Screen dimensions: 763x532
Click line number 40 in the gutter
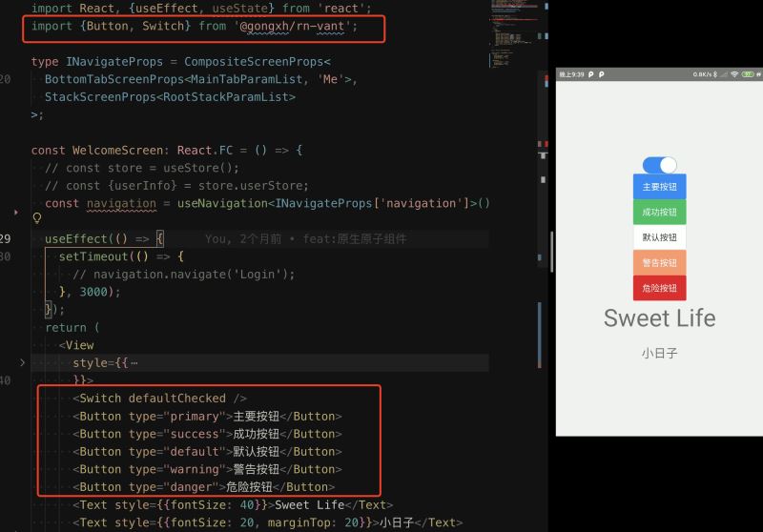[6, 380]
